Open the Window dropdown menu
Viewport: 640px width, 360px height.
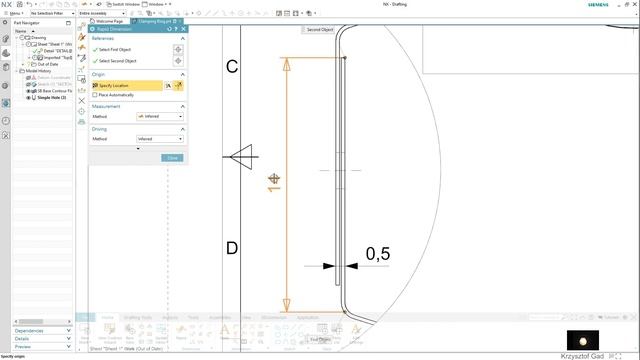[156, 4]
